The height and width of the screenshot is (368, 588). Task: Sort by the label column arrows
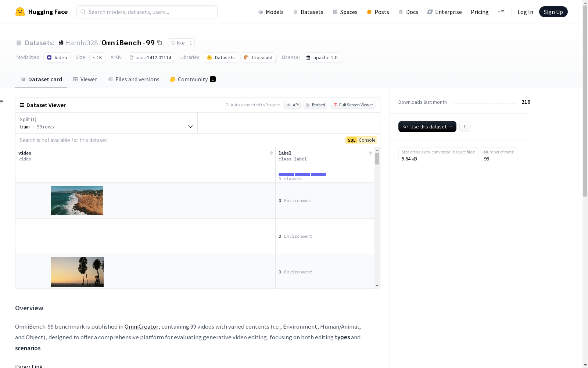coord(370,153)
